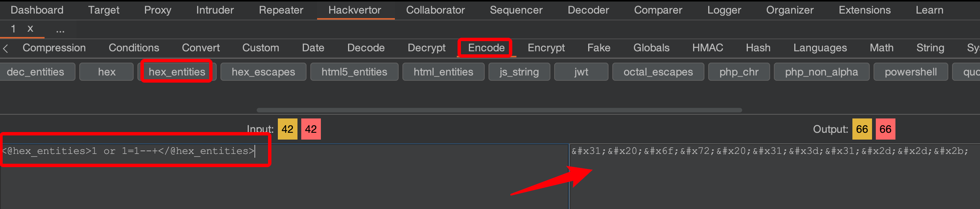Image resolution: width=980 pixels, height=209 pixels.
Task: Click inside the Hackvertor input text area
Action: [282, 178]
